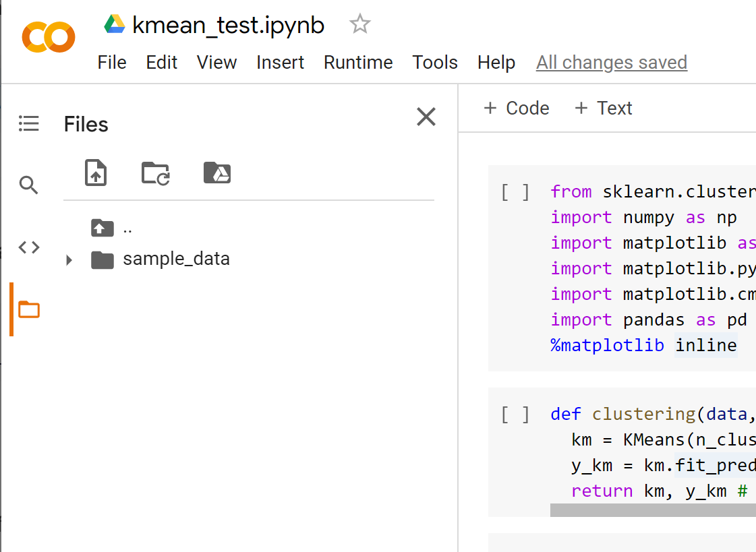Star the kmean_test.ipynb notebook
The image size is (756, 552).
coord(359,24)
